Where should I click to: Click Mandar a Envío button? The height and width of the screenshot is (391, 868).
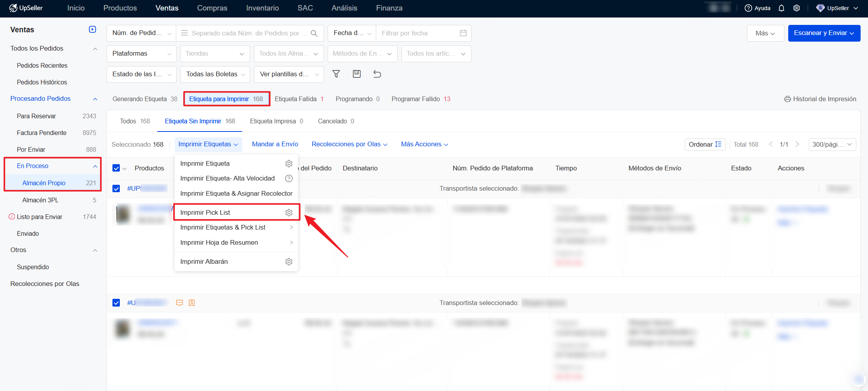click(x=275, y=144)
